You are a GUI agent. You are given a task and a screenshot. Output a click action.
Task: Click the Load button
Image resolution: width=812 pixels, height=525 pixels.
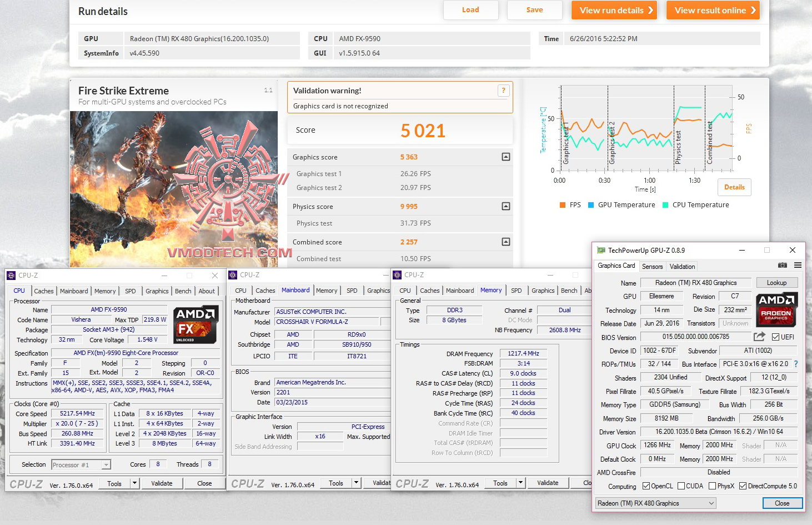(x=470, y=10)
